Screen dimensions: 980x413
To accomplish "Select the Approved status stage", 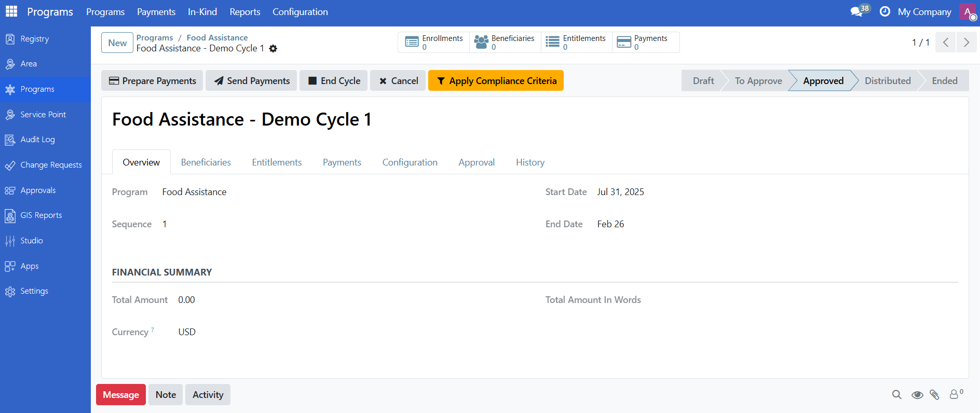I will 823,81.
